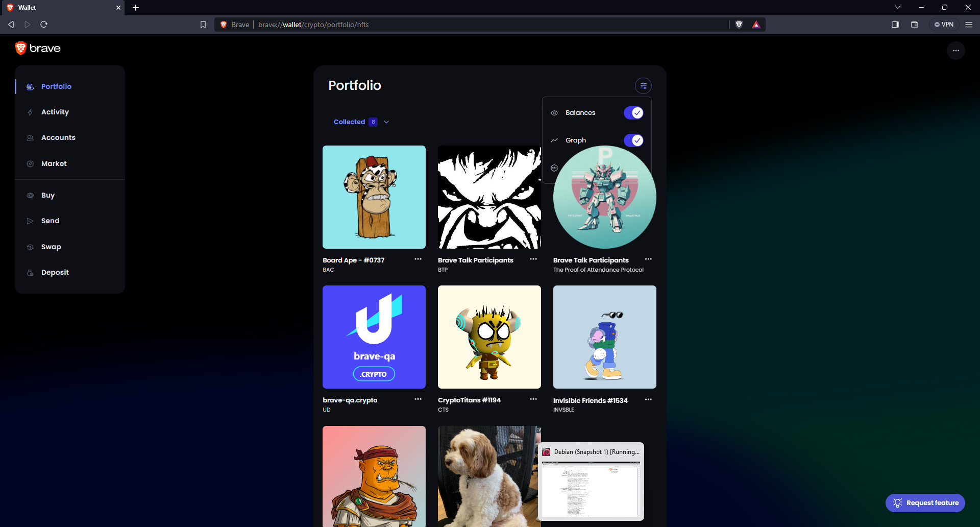Image resolution: width=980 pixels, height=527 pixels.
Task: Open wallet settings with the three-dot icon
Action: pyautogui.click(x=955, y=51)
